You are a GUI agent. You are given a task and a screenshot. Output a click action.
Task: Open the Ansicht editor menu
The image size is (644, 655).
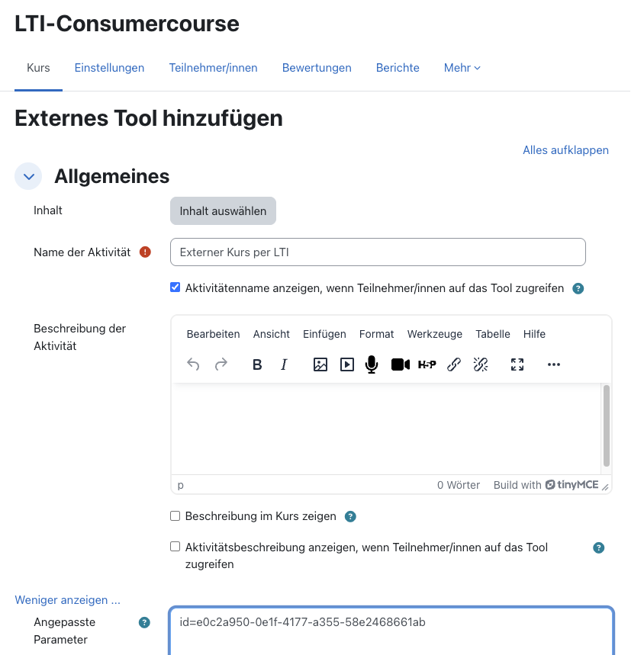pos(271,334)
